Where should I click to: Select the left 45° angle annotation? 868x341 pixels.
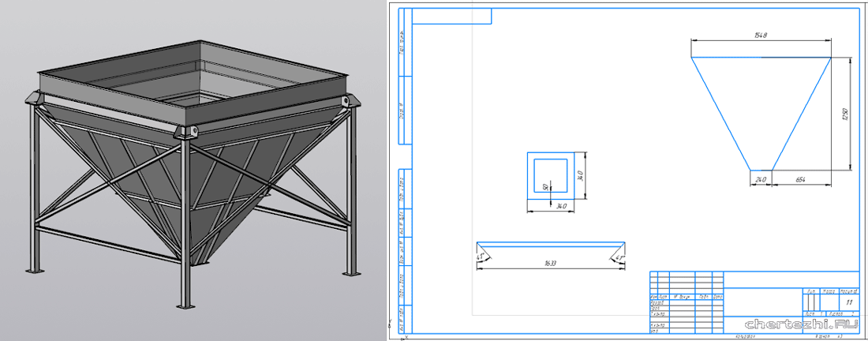click(x=481, y=257)
